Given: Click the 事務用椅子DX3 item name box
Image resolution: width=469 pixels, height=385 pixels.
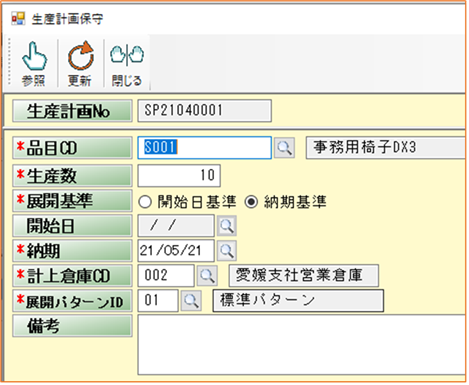Looking at the screenshot, I should tap(386, 147).
